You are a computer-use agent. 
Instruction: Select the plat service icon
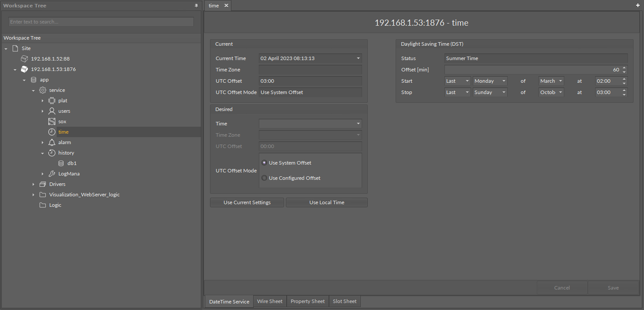point(51,101)
